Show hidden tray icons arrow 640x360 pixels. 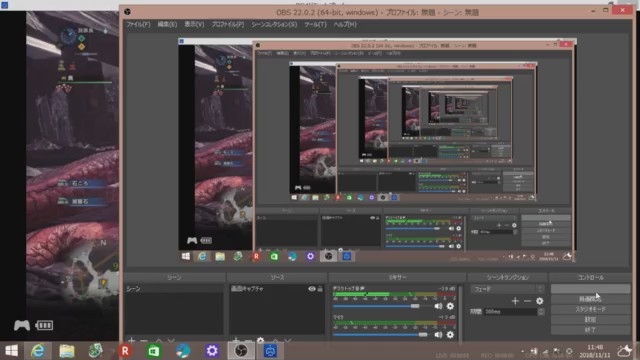point(523,351)
